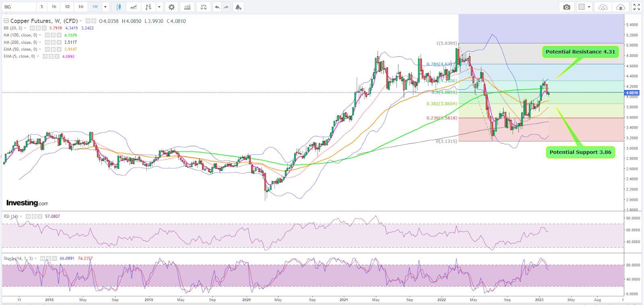
Task: Expand Stoch (14, 1, 3) dropdown arrow
Action: click(x=35, y=258)
